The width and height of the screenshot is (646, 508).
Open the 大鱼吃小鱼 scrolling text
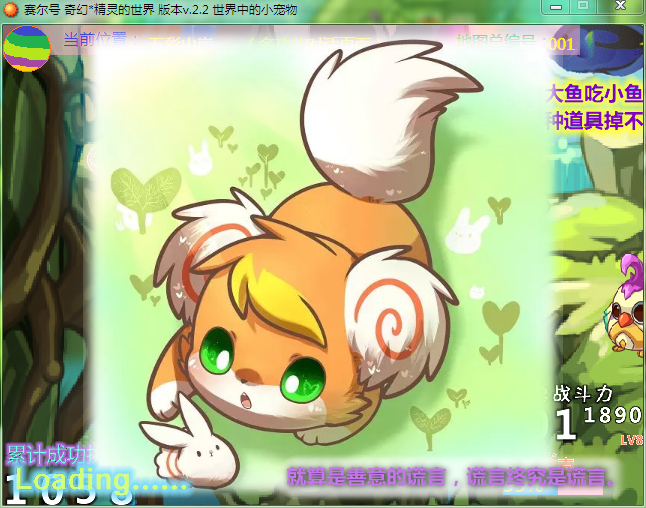[594, 94]
